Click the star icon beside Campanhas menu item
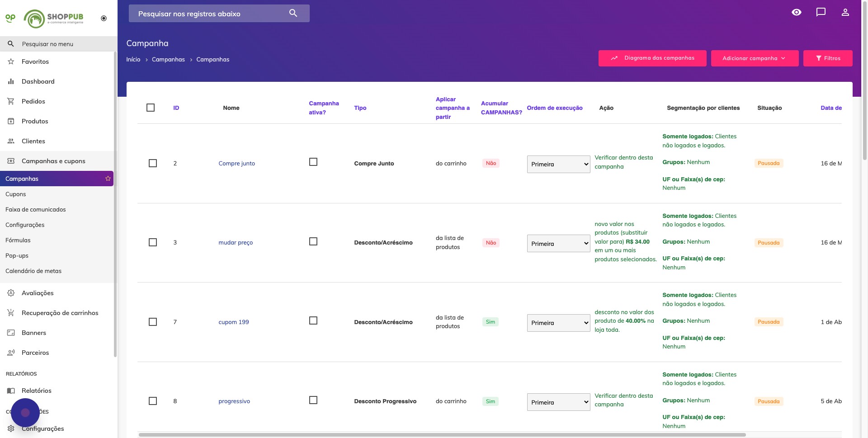 click(108, 179)
